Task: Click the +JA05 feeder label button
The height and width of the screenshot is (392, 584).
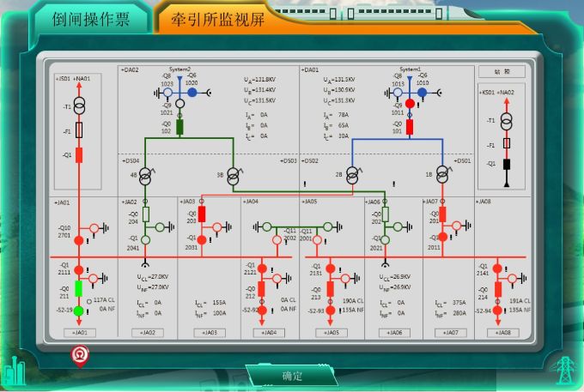Action: pos(331,332)
